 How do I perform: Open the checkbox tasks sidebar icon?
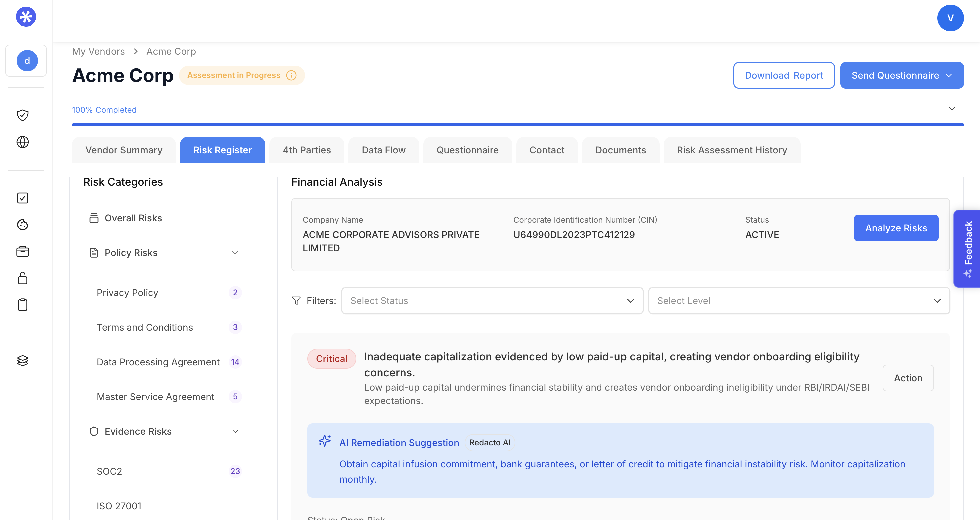pyautogui.click(x=22, y=198)
